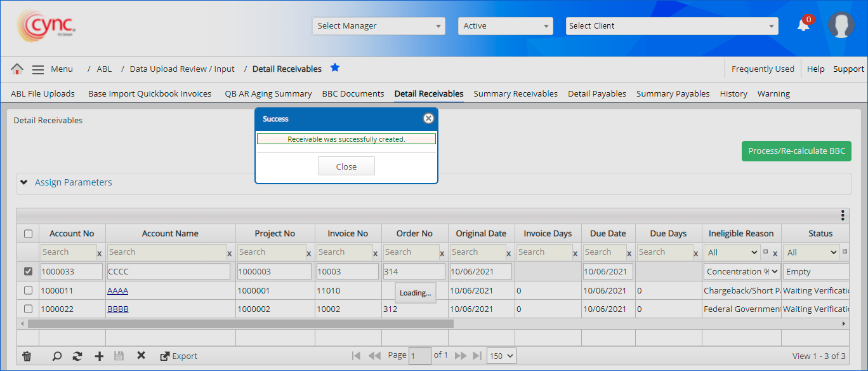The height and width of the screenshot is (371, 868).
Task: Open the page size 150 dropdown
Action: pos(501,356)
